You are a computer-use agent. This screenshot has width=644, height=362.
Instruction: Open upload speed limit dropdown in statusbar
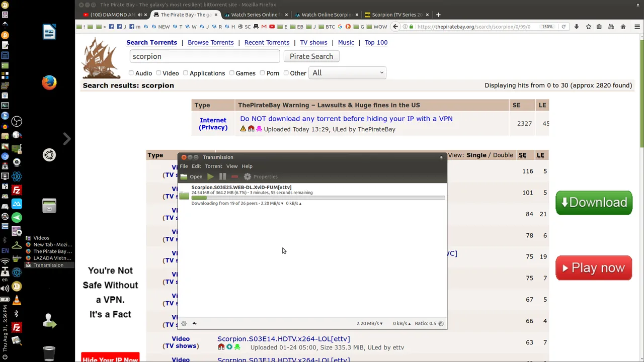[401, 323]
